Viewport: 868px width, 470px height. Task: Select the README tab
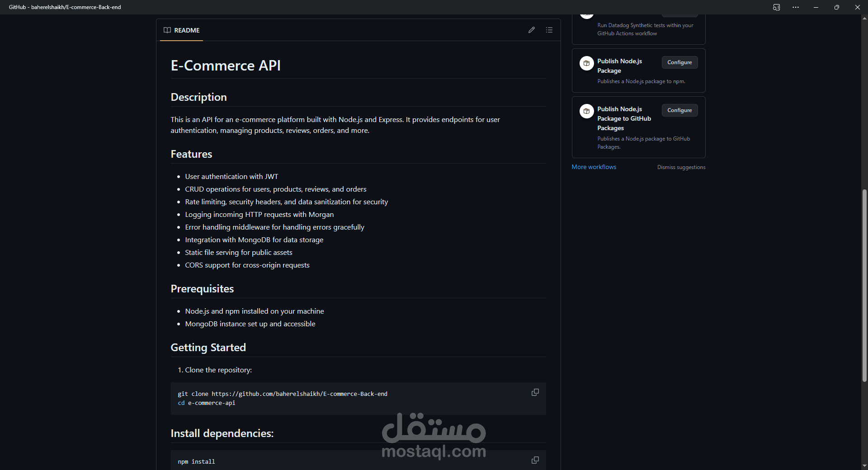click(x=181, y=30)
